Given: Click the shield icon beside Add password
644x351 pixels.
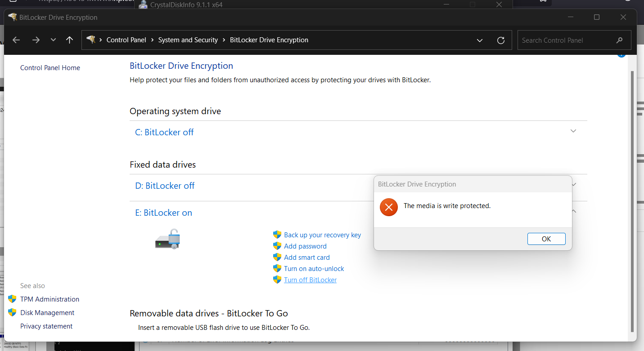Looking at the screenshot, I should pyautogui.click(x=277, y=246).
